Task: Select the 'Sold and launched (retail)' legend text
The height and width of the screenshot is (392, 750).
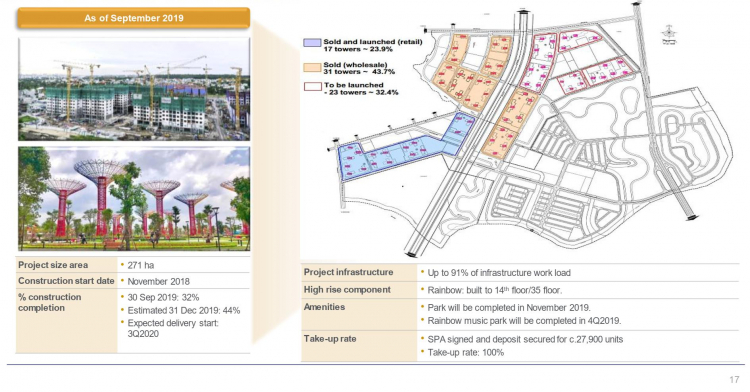Action: click(x=373, y=42)
